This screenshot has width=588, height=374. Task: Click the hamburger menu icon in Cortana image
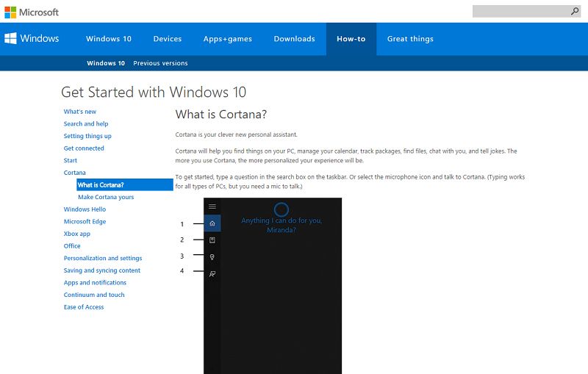click(x=212, y=206)
